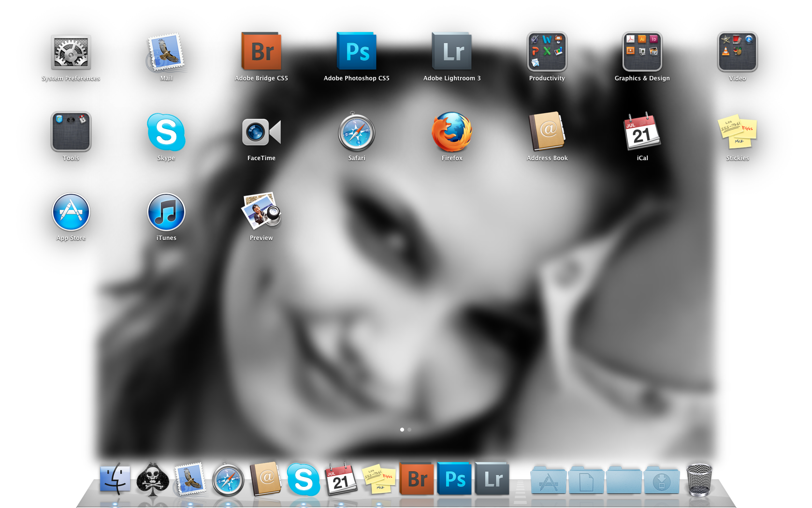Open Adobe Lightroom 3 in Launchpad
This screenshot has width=812, height=508.
(451, 51)
